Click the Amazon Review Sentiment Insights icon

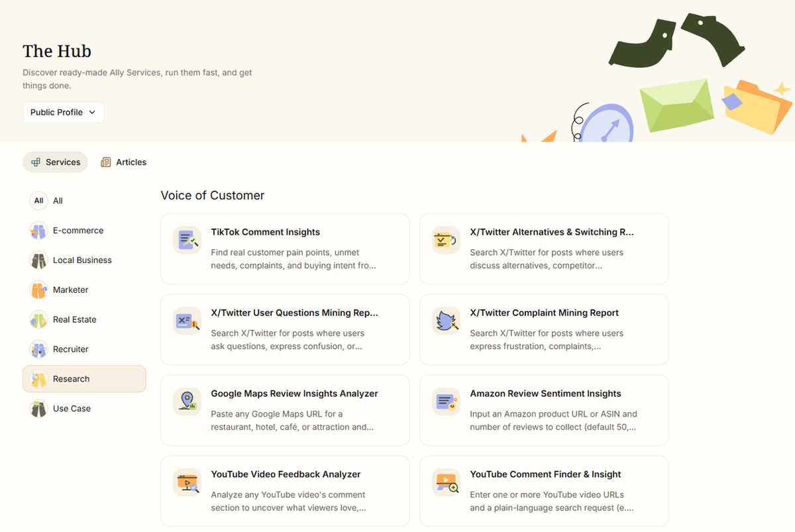pyautogui.click(x=446, y=402)
